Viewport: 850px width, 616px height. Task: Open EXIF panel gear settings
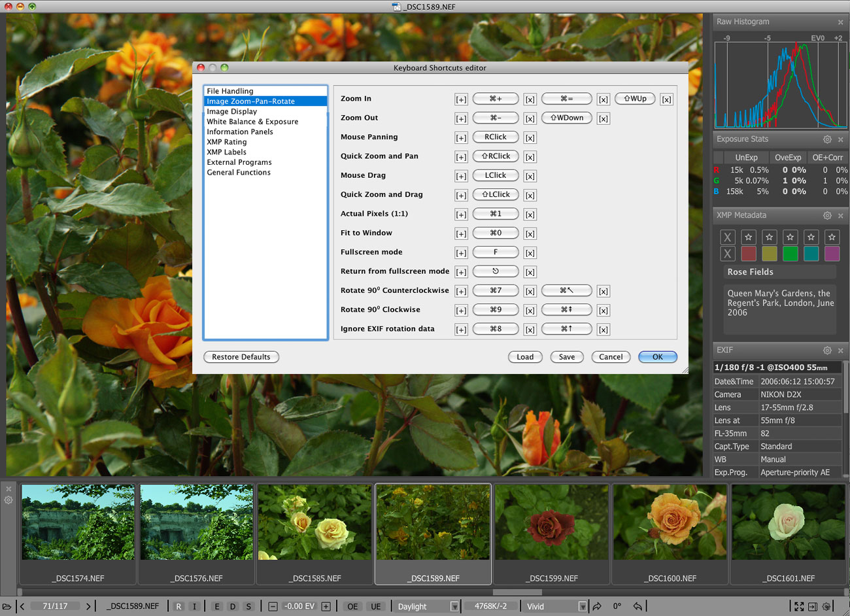(x=827, y=350)
